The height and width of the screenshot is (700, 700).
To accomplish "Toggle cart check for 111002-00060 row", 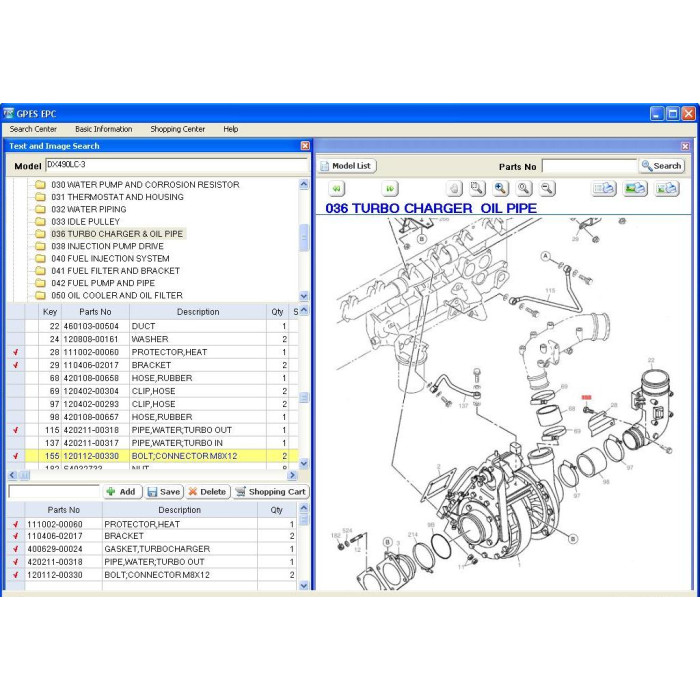I will pyautogui.click(x=16, y=524).
